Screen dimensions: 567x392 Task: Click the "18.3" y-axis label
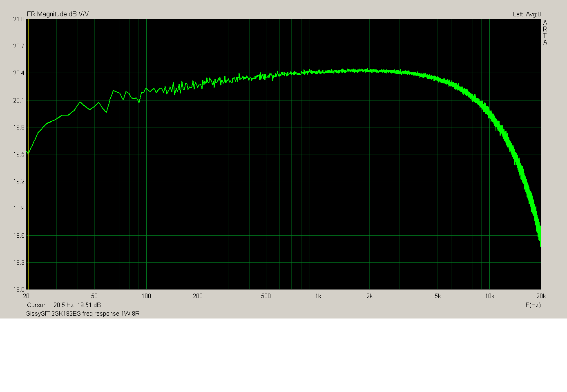click(x=19, y=263)
